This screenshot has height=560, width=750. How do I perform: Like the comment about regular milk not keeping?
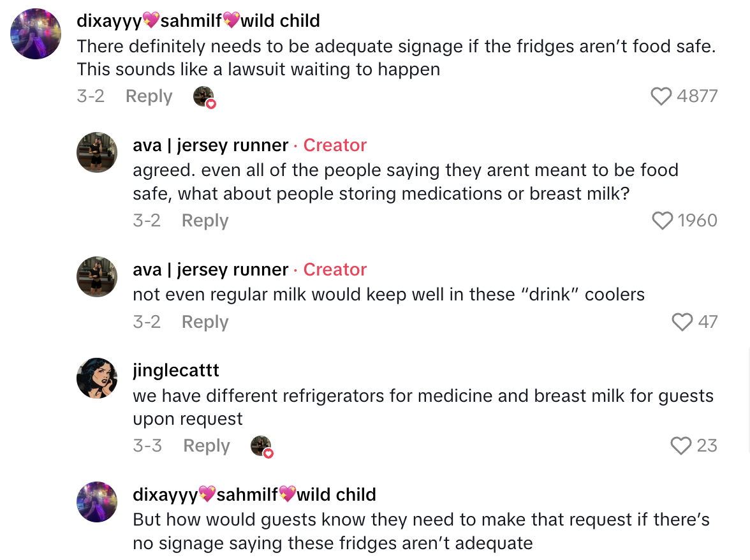coord(684,321)
